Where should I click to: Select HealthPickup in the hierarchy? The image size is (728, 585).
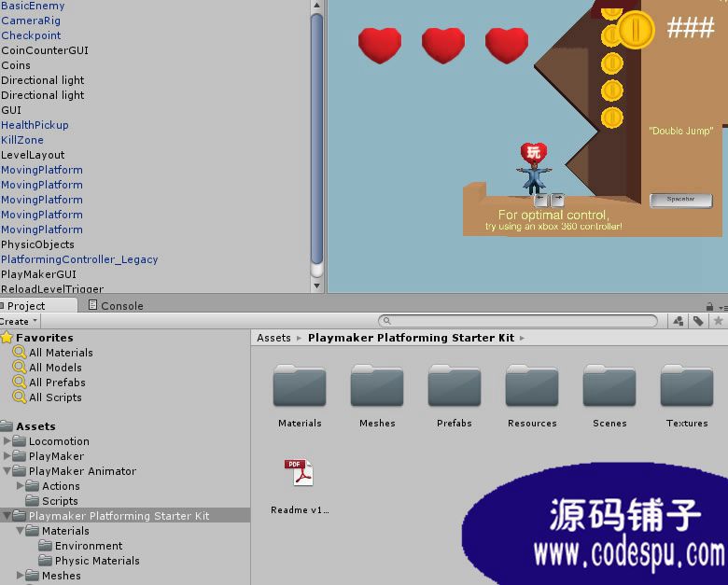click(35, 125)
